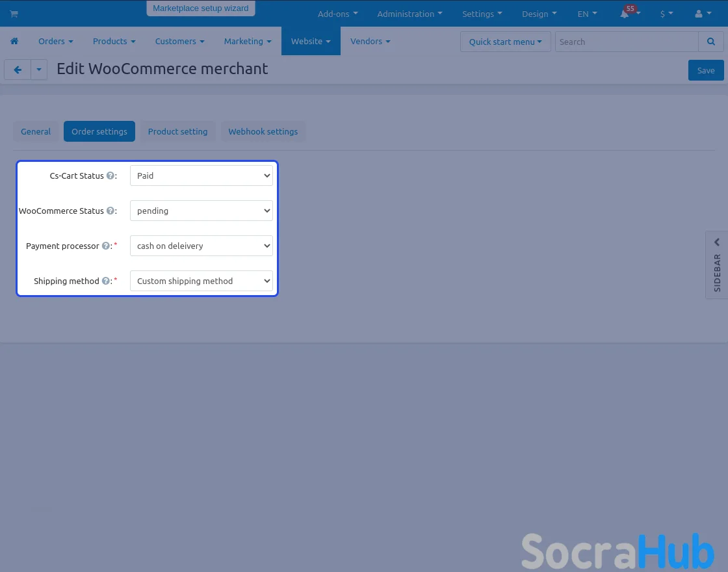Go to dashboard via home icon
The height and width of the screenshot is (572, 728).
click(x=14, y=41)
